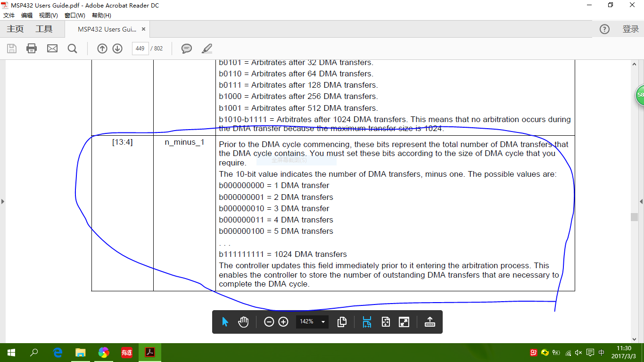Open the 有道 dictionary taskbar app
Viewport: 644px width, 362px height.
(x=127, y=353)
